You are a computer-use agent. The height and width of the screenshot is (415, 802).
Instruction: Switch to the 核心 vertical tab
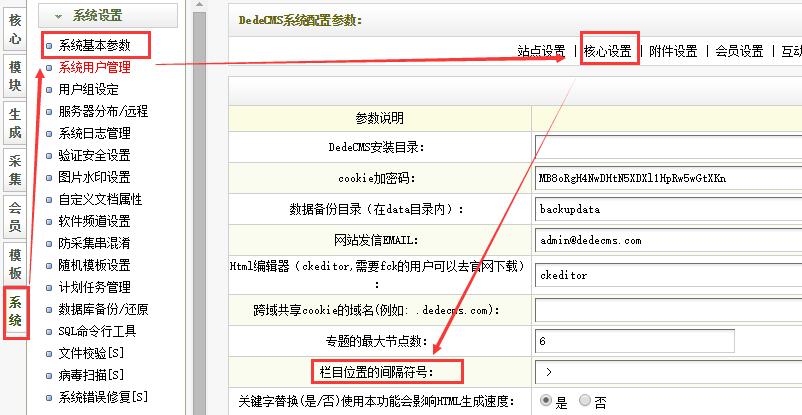click(15, 29)
